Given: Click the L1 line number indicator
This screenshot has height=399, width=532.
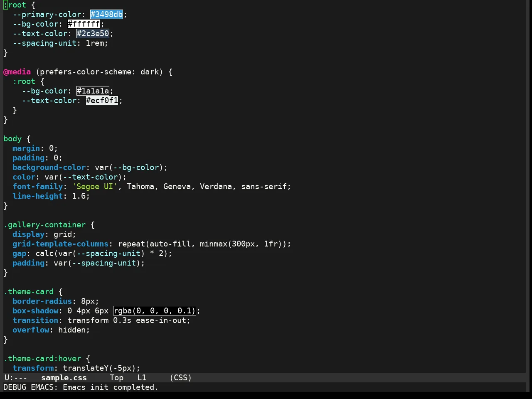Looking at the screenshot, I should pyautogui.click(x=142, y=378).
